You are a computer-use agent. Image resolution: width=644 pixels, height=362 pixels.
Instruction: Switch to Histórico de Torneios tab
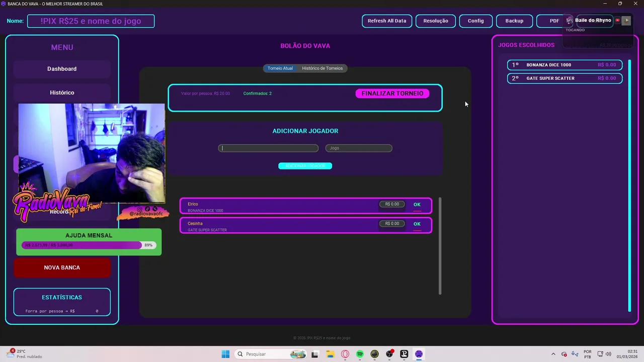[x=323, y=68]
